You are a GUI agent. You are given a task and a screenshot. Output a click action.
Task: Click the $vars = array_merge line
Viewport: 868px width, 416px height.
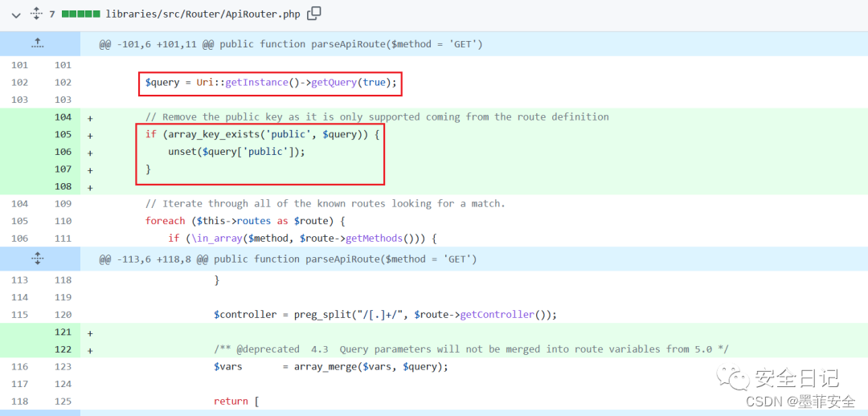[330, 367]
